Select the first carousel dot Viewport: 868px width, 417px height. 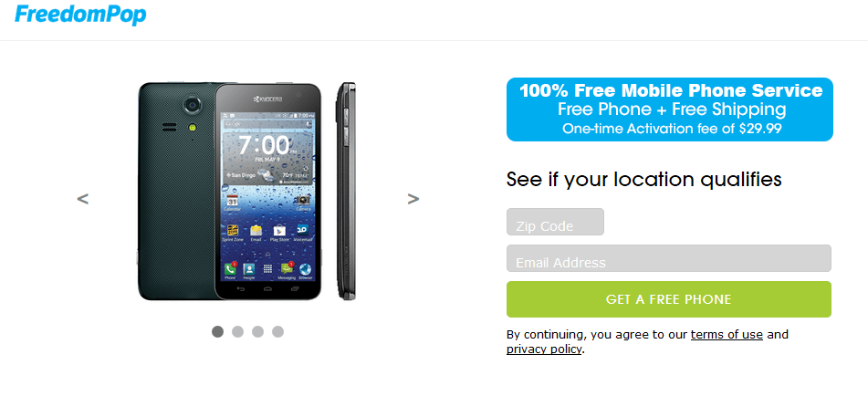click(x=217, y=332)
